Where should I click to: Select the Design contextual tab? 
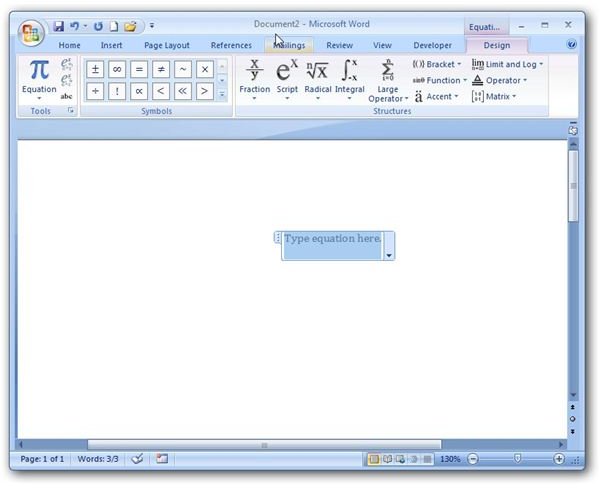click(497, 45)
